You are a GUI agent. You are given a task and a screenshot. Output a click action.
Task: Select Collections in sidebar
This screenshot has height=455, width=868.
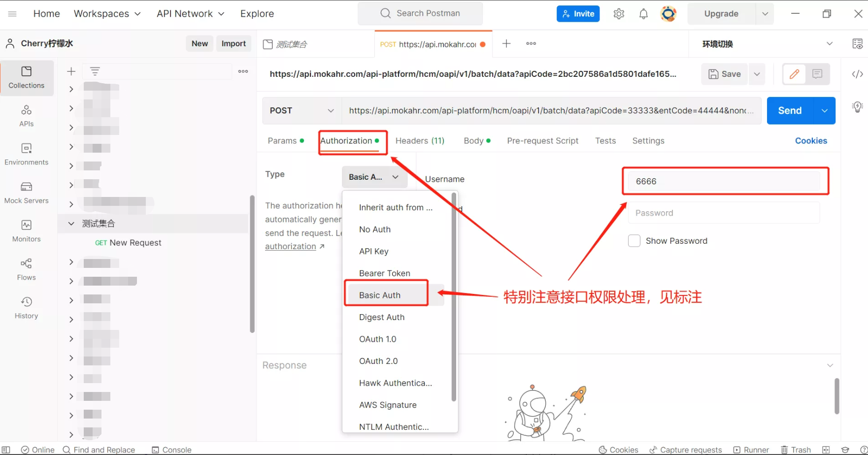27,78
